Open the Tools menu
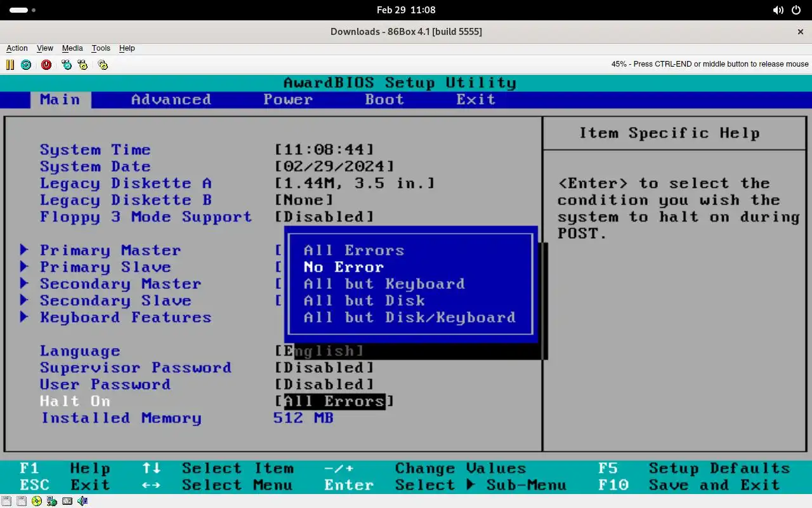Viewport: 812px width, 508px height. click(x=101, y=48)
